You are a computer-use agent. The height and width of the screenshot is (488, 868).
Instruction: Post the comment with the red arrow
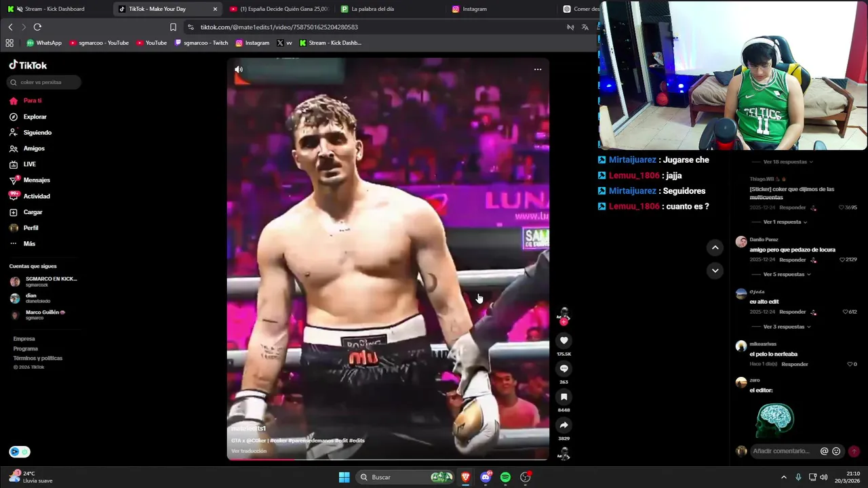point(854,451)
